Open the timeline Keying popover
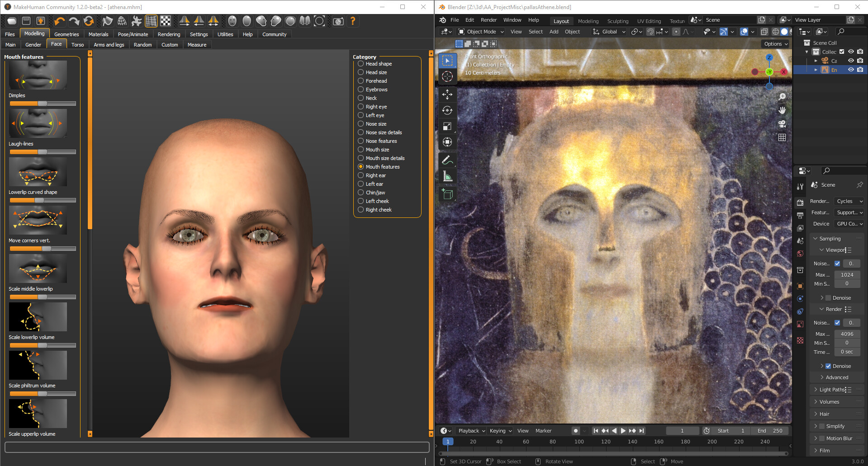Screen dimensions: 868x466 click(x=501, y=431)
